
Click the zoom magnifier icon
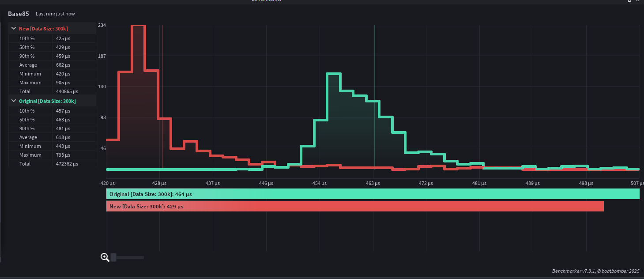click(105, 257)
